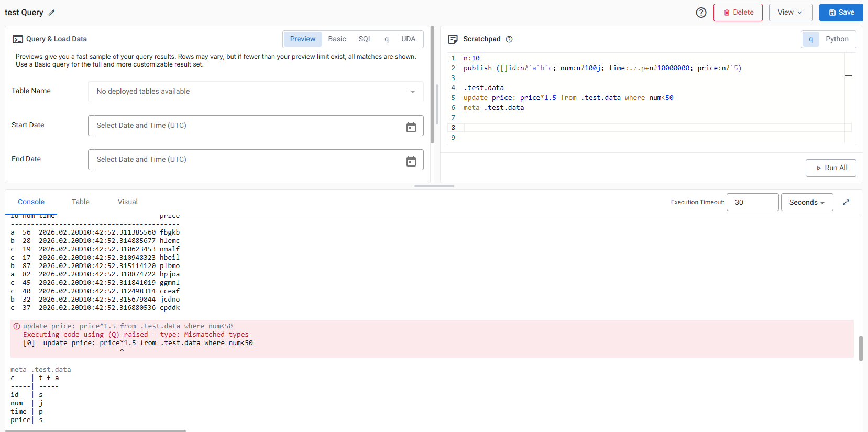The height and width of the screenshot is (432, 868).
Task: Click the Execution Timeout value field
Action: click(752, 202)
